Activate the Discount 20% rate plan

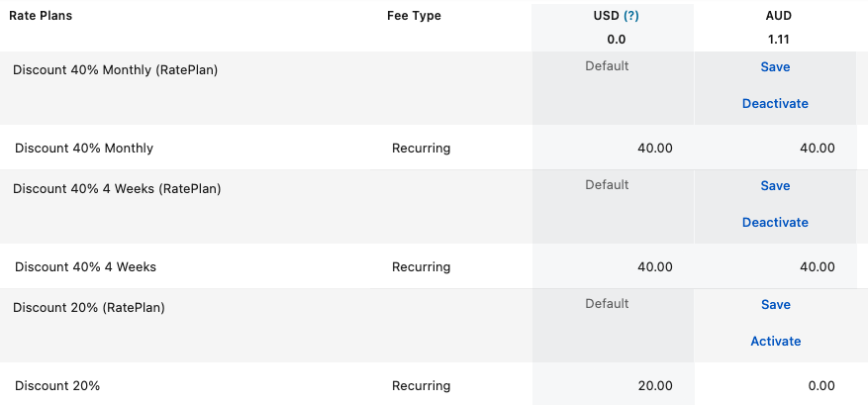pos(775,342)
